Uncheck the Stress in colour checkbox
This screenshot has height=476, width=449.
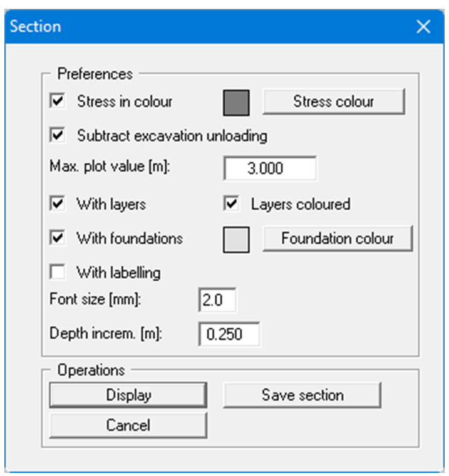click(58, 101)
